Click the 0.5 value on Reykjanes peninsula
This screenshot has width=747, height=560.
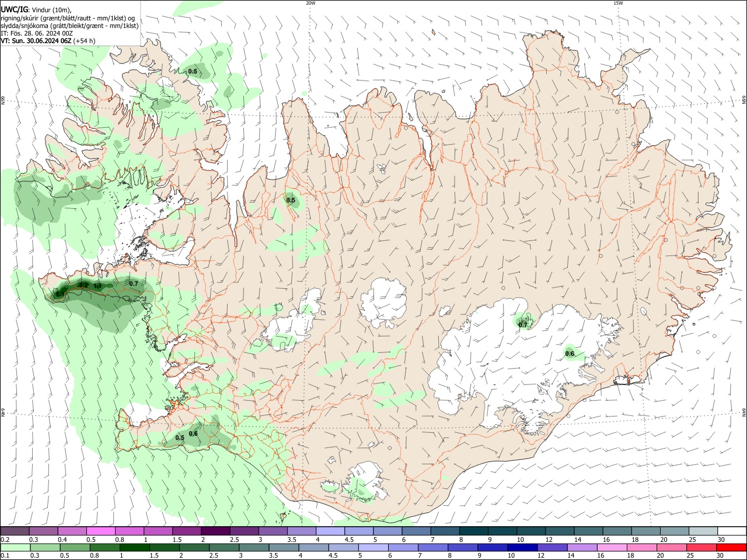point(180,438)
